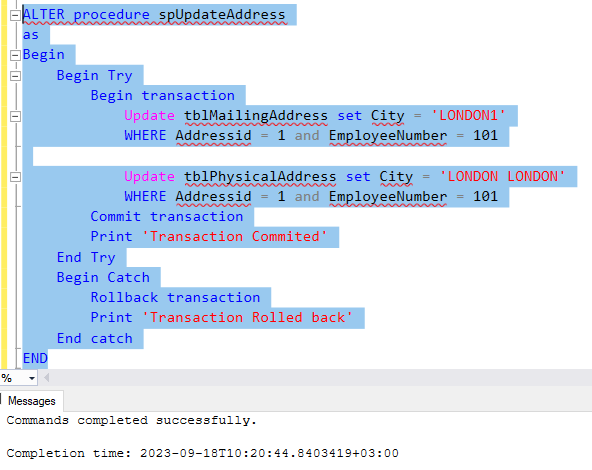This screenshot has height=470, width=592.
Task: Collapse the ALTER procedure code block
Action: coord(15,15)
